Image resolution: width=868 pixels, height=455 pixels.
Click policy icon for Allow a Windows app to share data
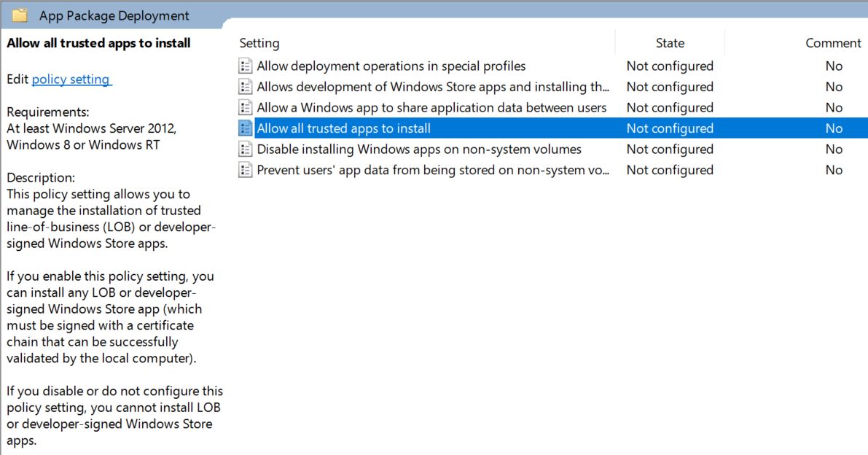tap(245, 107)
